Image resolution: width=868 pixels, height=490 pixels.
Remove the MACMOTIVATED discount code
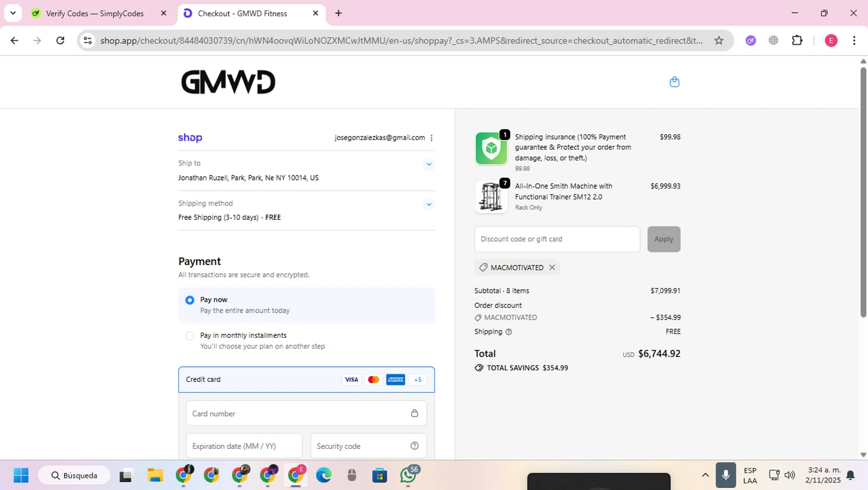pos(552,267)
